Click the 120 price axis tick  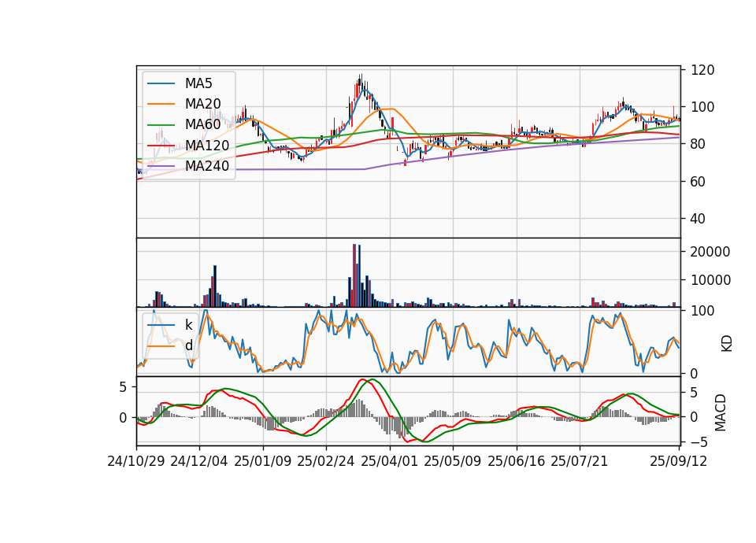tap(702, 70)
